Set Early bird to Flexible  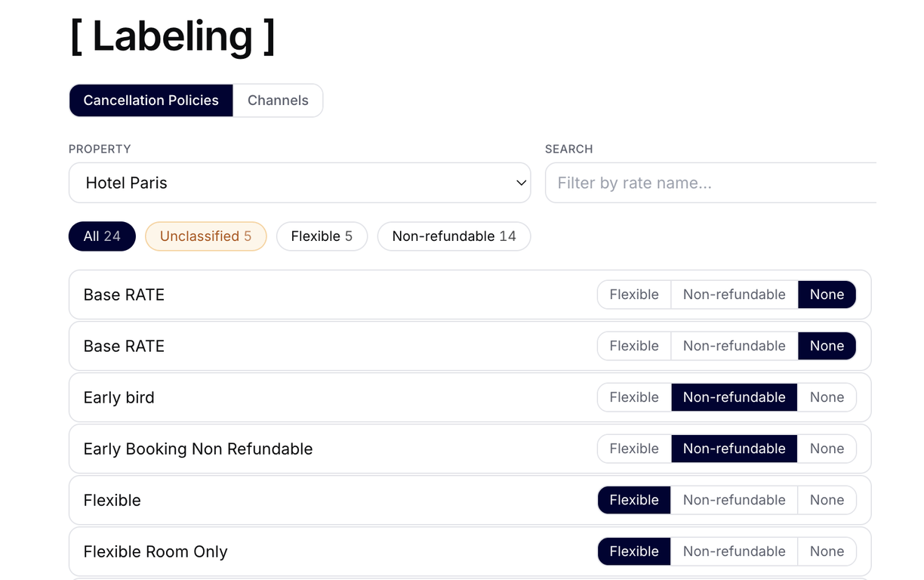click(x=634, y=397)
